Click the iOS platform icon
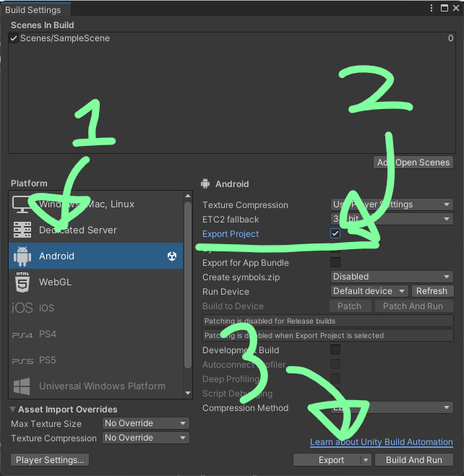464x476 pixels. [x=22, y=308]
